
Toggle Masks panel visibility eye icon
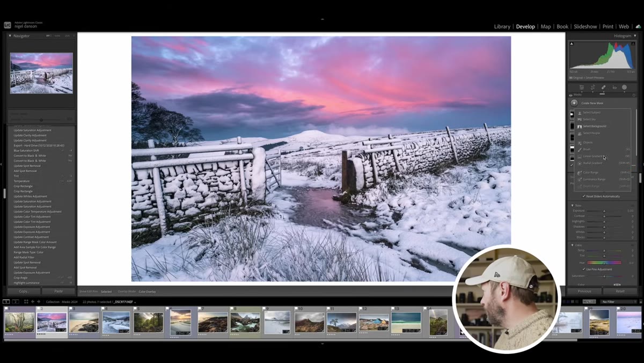[x=570, y=95]
